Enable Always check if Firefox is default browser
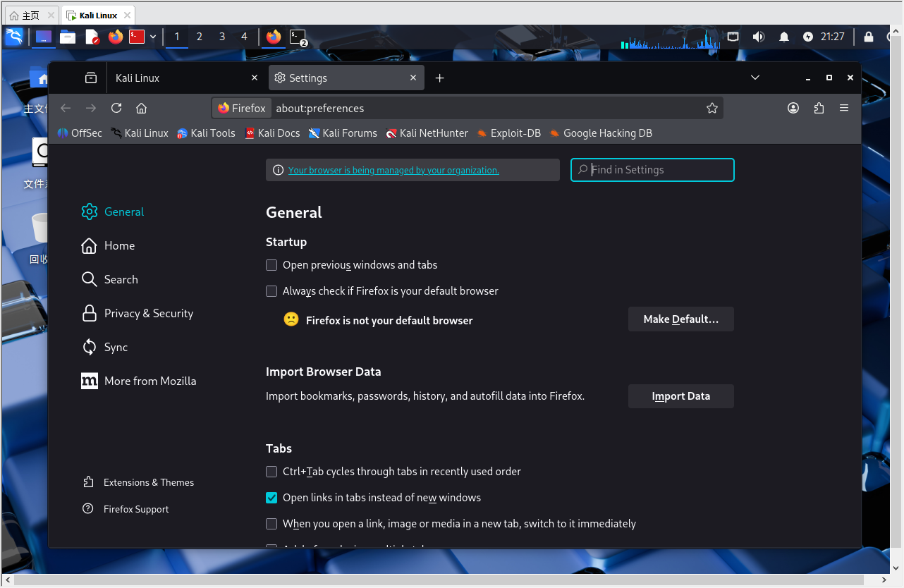The width and height of the screenshot is (904, 588). [271, 291]
